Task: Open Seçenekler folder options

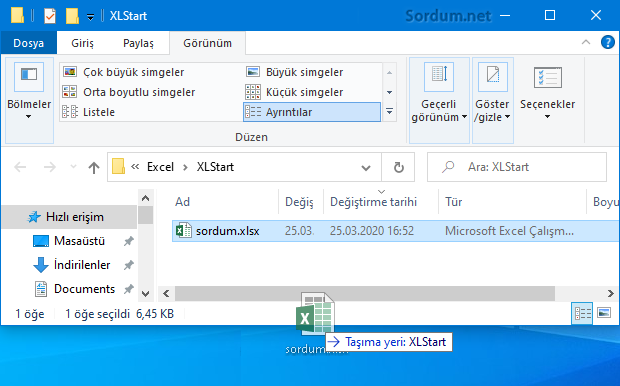Action: (547, 93)
